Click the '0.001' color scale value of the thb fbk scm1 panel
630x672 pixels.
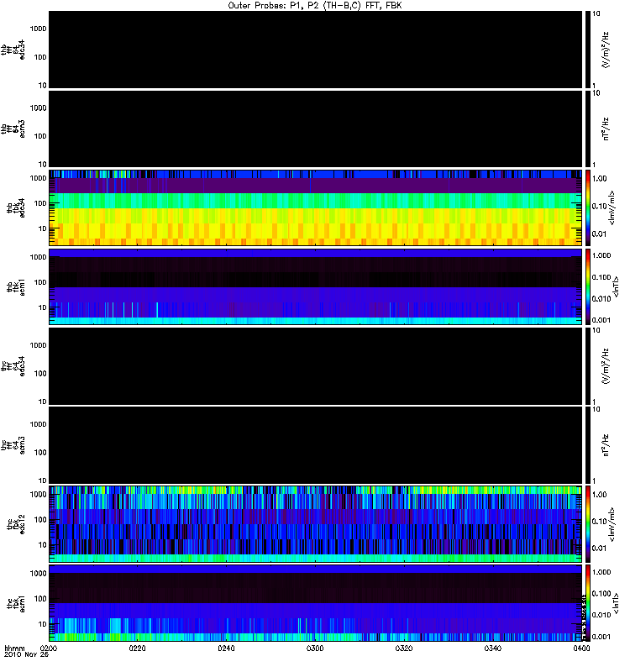point(601,320)
